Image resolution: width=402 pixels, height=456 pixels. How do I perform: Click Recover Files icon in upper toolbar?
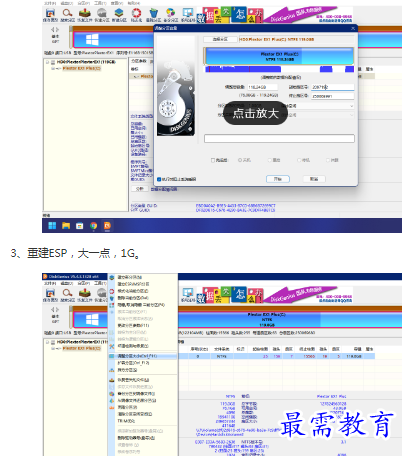pos(85,13)
